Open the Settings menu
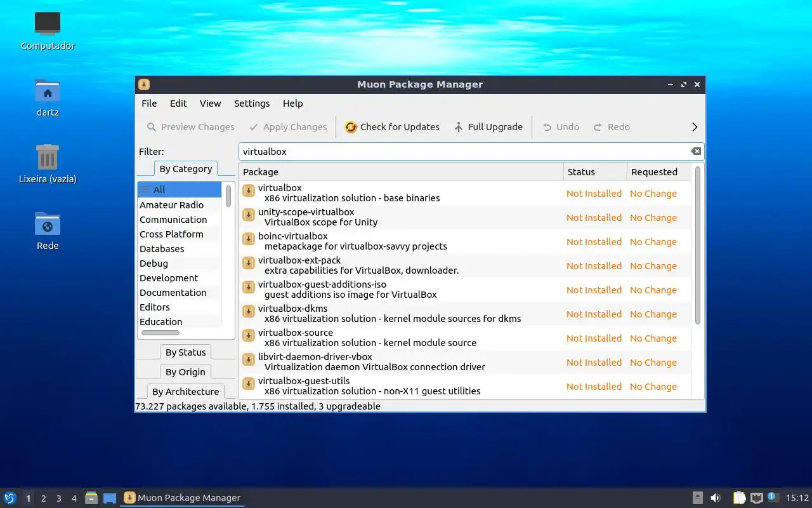 [x=252, y=104]
